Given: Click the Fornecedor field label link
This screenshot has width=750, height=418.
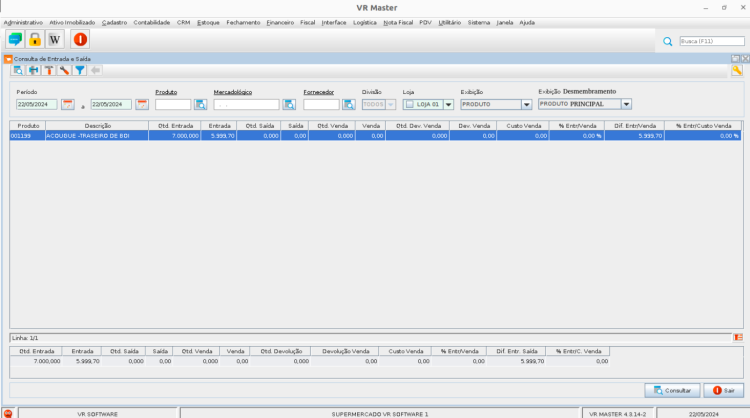Looking at the screenshot, I should click(x=319, y=92).
